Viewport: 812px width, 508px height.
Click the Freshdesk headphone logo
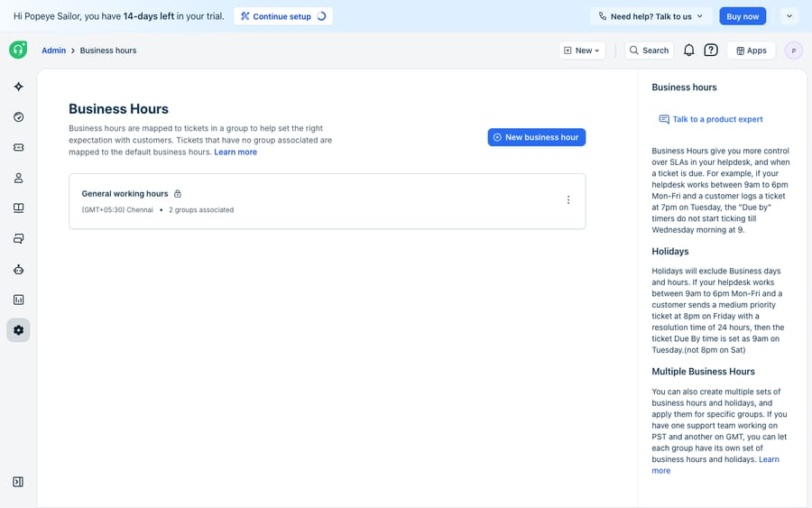coord(18,50)
